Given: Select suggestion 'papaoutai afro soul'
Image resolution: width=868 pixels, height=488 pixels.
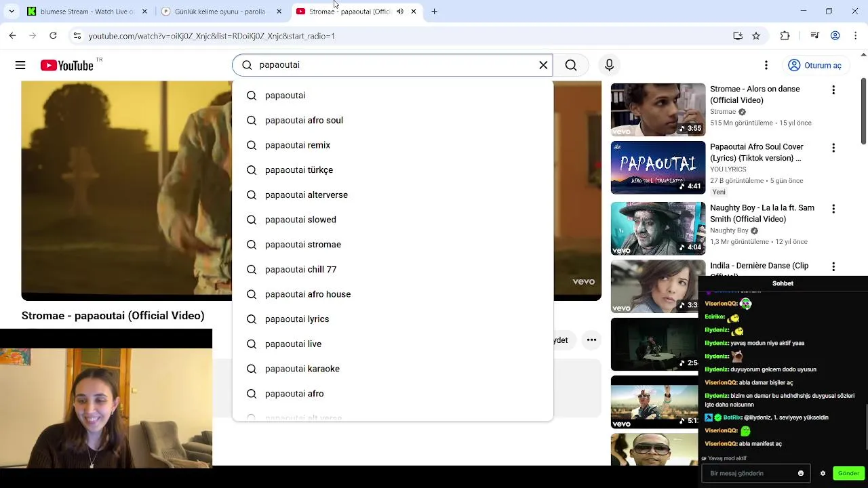Looking at the screenshot, I should [x=393, y=120].
